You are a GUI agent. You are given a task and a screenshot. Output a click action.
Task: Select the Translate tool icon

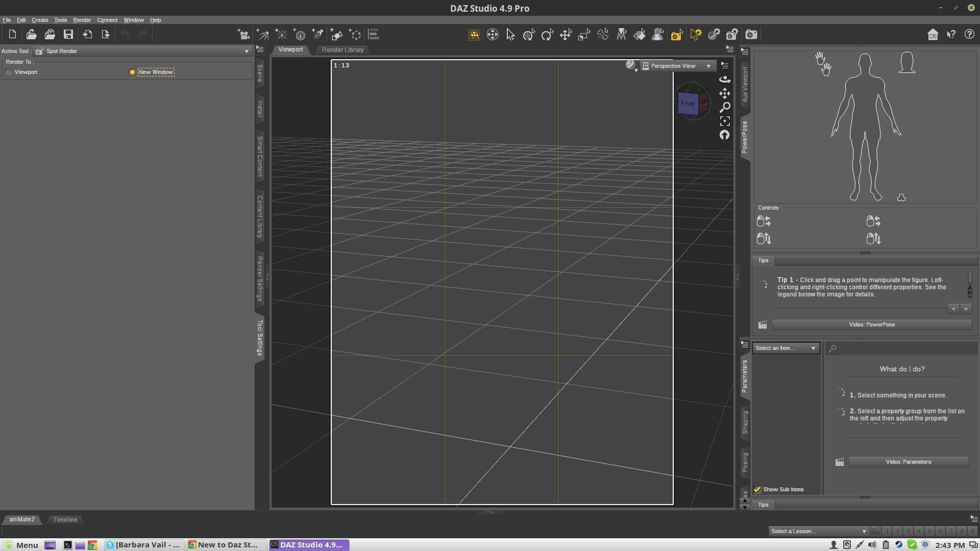[x=566, y=35]
